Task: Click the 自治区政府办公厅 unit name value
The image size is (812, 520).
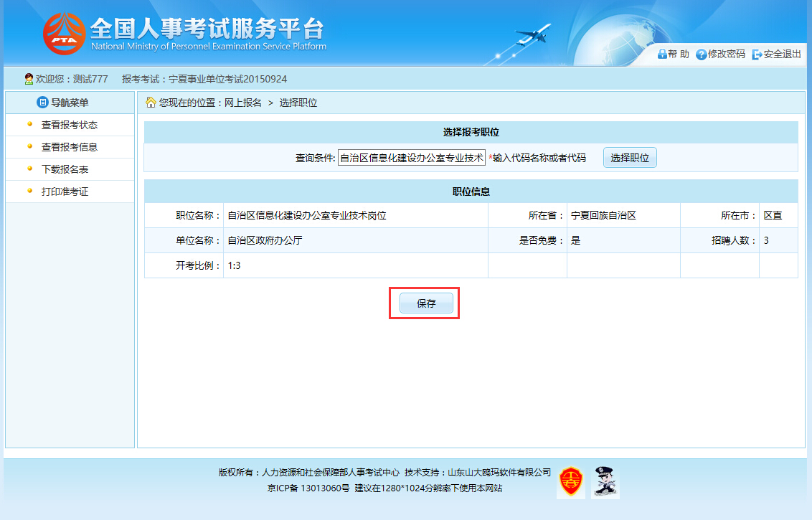Action: (x=265, y=240)
